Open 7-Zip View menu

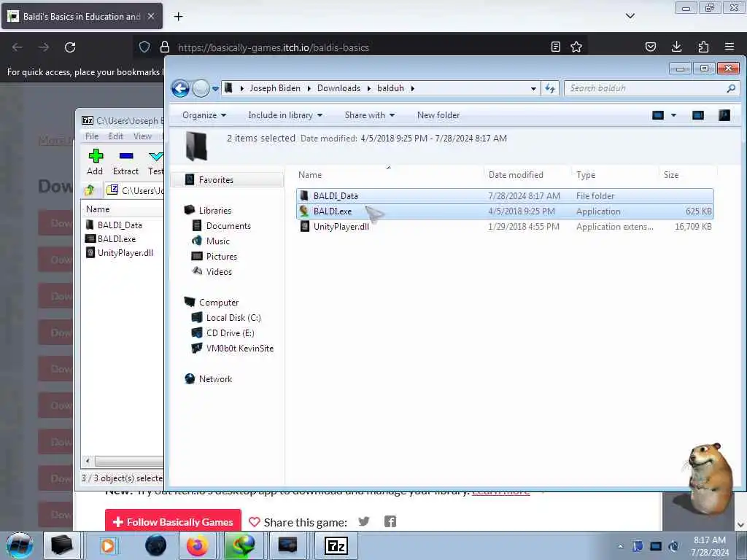pyautogui.click(x=142, y=136)
